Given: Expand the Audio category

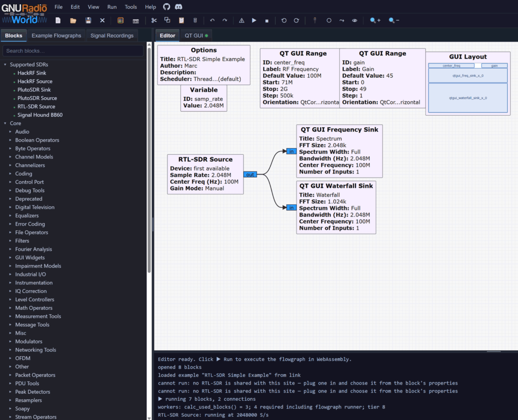Looking at the screenshot, I should pyautogui.click(x=10, y=132).
